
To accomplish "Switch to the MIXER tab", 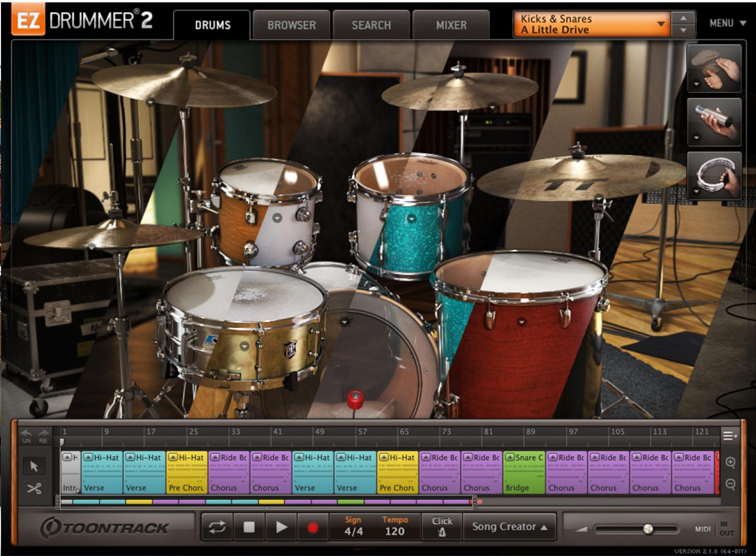I will [451, 25].
